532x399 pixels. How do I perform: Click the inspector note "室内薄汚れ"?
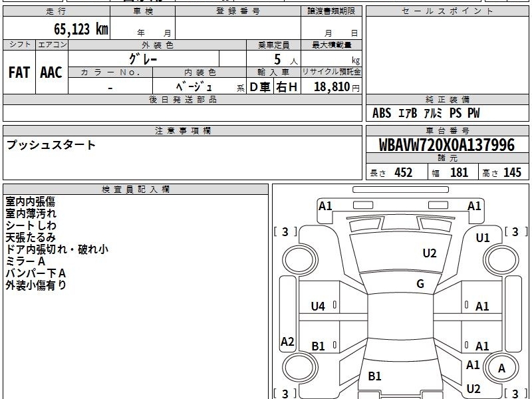pos(31,213)
